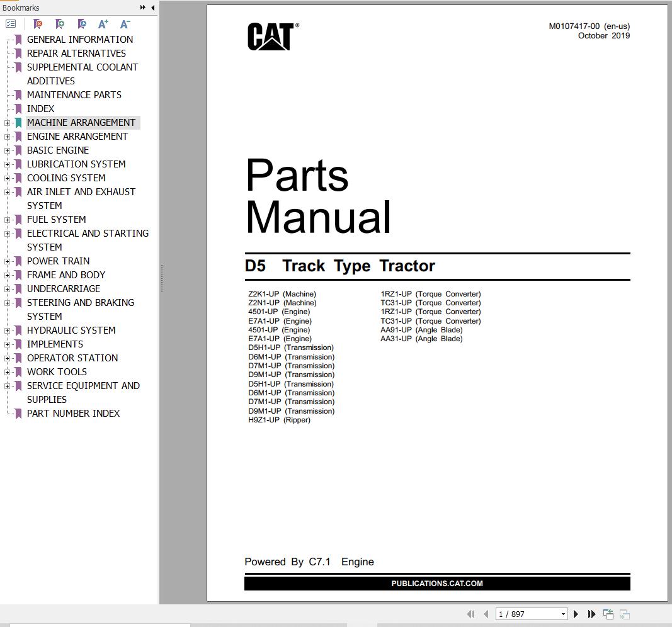Open the MAINTENANCE PARTS bookmark
672x627 pixels.
74,94
